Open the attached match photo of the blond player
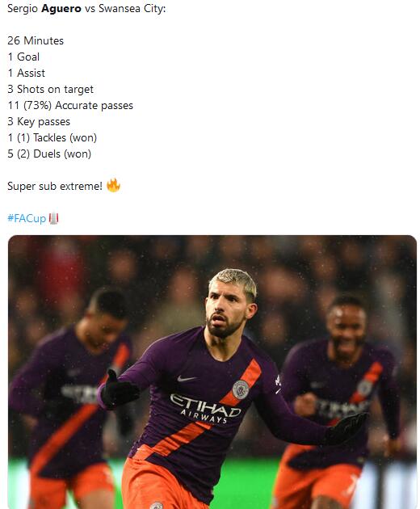Image resolution: width=420 pixels, height=509 pixels. 212,372
